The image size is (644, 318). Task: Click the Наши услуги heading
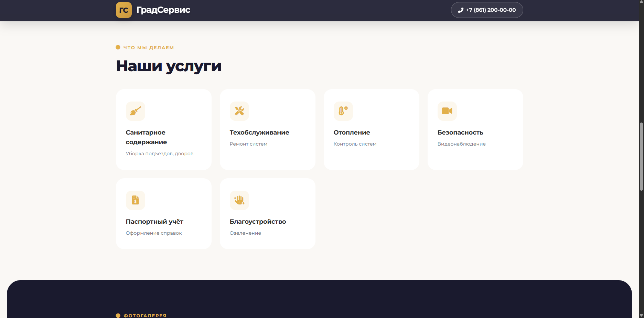(x=169, y=66)
